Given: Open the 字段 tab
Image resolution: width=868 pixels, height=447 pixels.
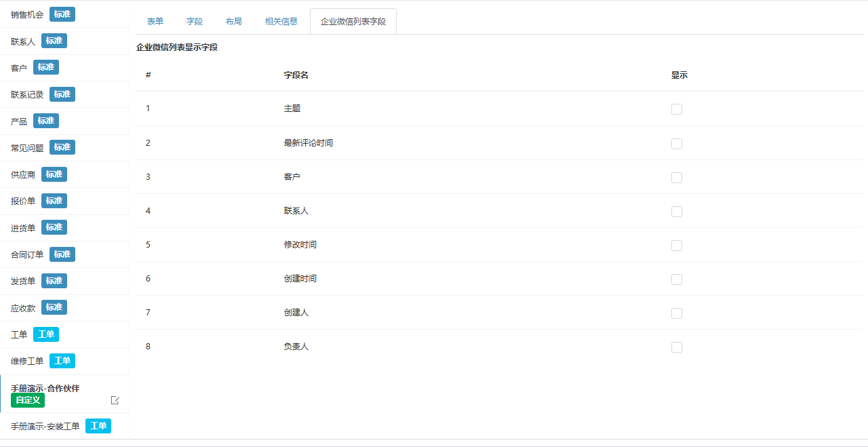Looking at the screenshot, I should pyautogui.click(x=195, y=22).
